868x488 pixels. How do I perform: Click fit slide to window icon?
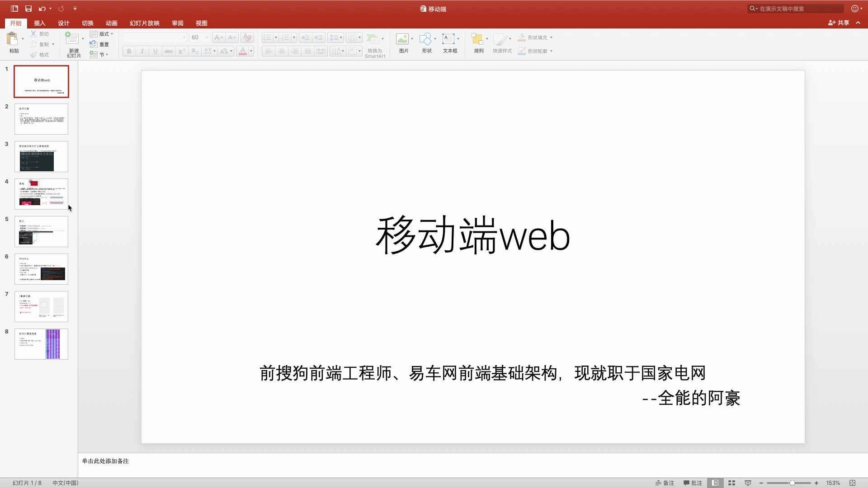tap(852, 483)
